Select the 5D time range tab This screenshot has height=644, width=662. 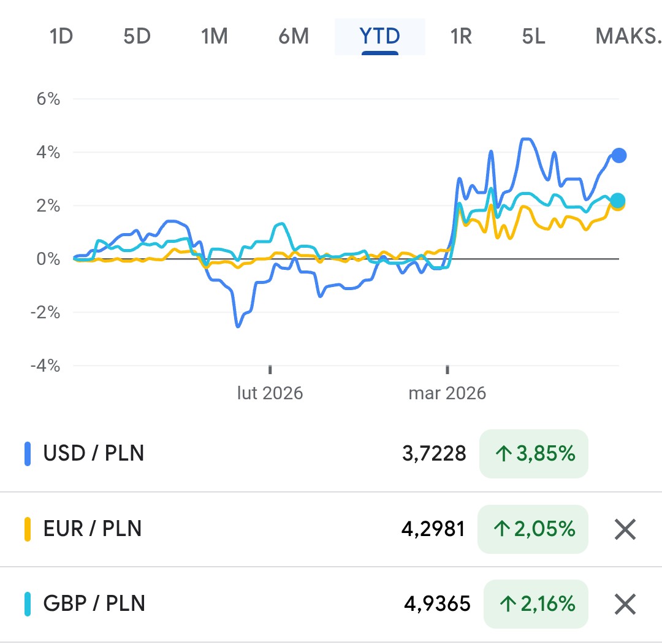(137, 37)
